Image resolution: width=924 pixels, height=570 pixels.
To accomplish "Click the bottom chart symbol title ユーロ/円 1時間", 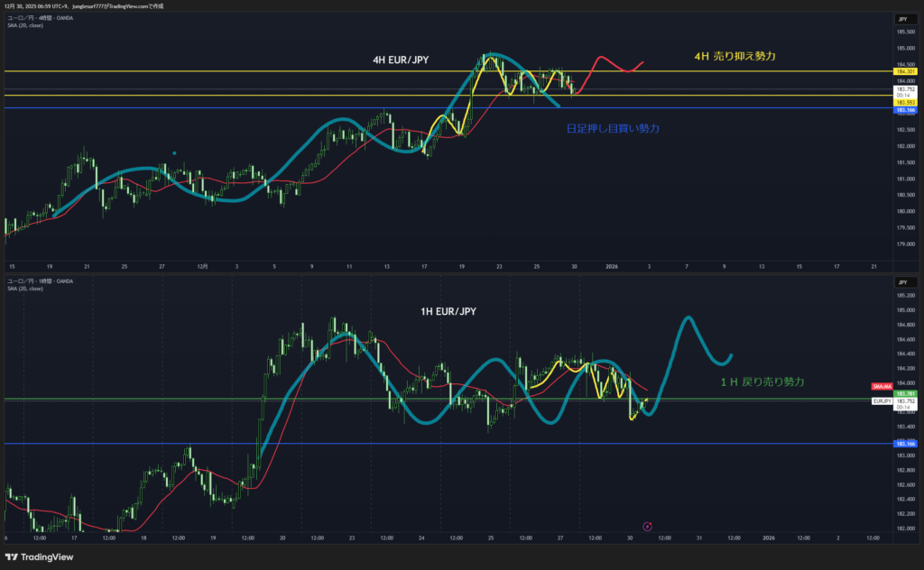I will pos(40,280).
